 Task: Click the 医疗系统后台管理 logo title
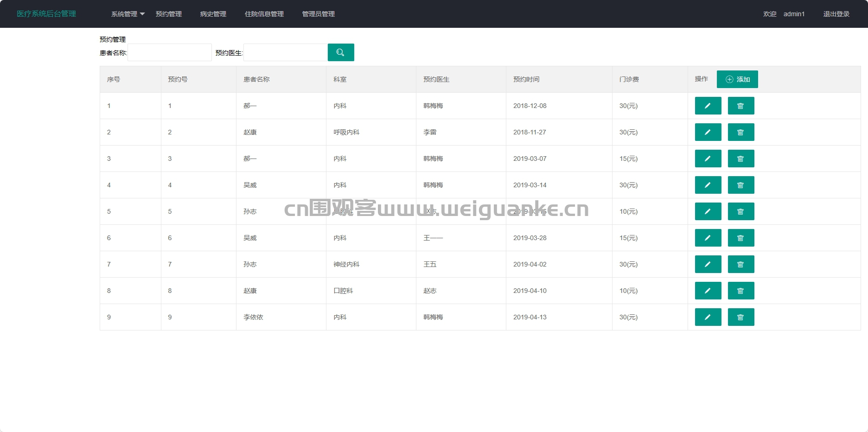[46, 14]
